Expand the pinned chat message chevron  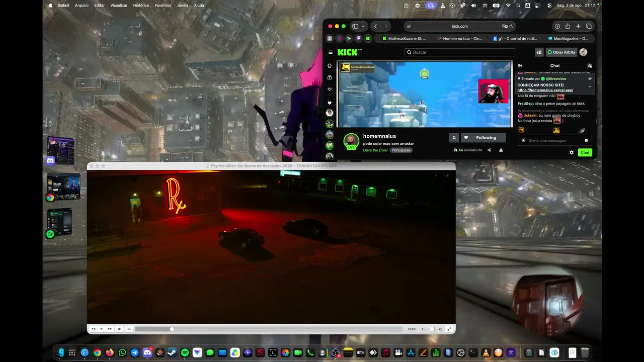point(590,86)
